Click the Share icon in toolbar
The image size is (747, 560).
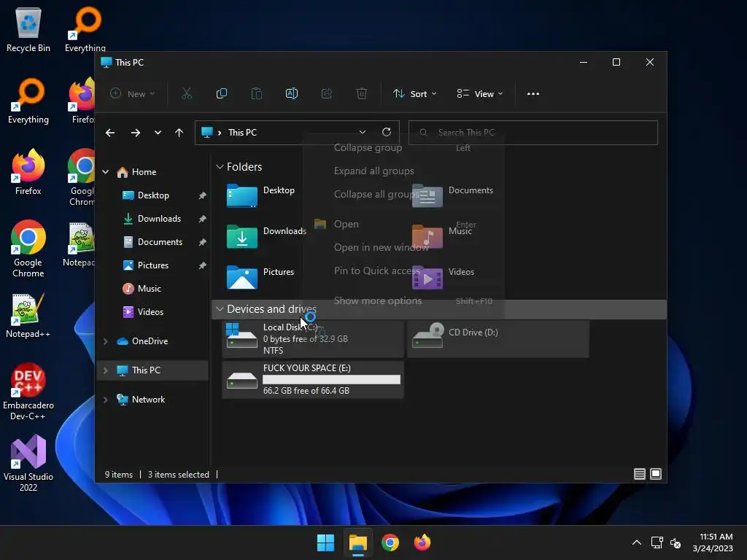pos(327,94)
